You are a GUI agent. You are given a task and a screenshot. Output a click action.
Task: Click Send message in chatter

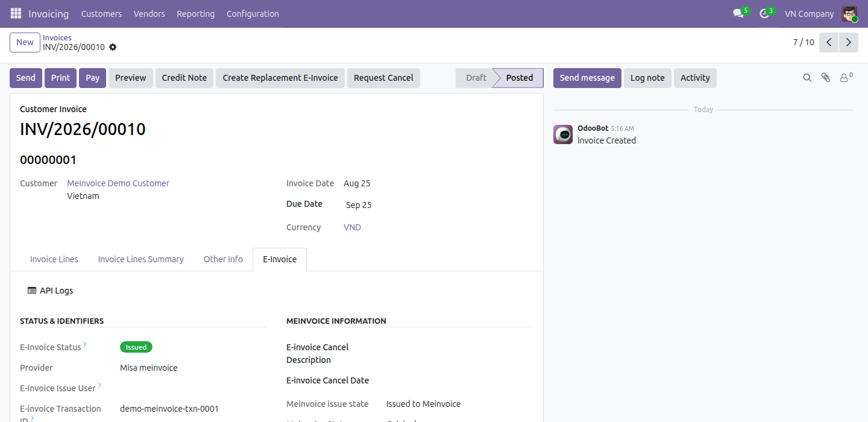click(587, 78)
